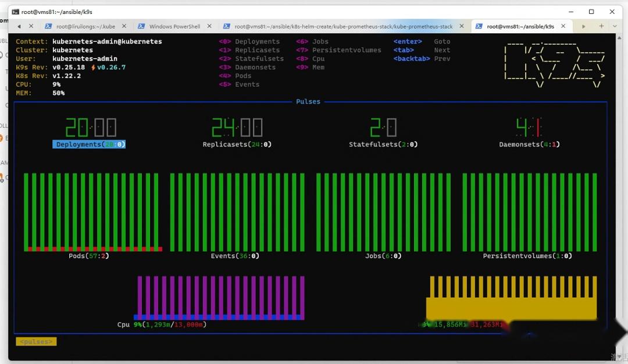
Task: Switch to the kube-prometheus-stack tab
Action: click(343, 26)
